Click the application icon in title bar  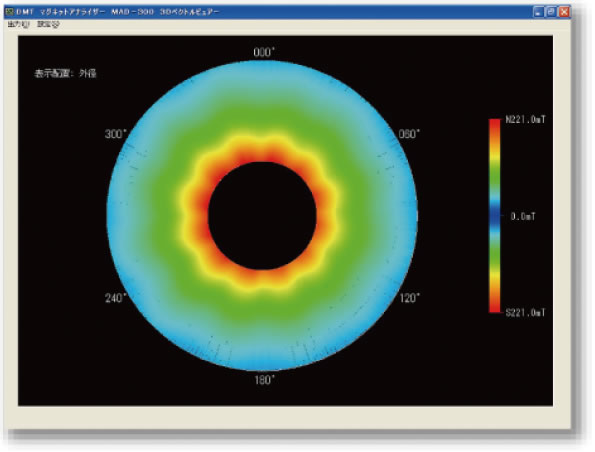(x=9, y=12)
